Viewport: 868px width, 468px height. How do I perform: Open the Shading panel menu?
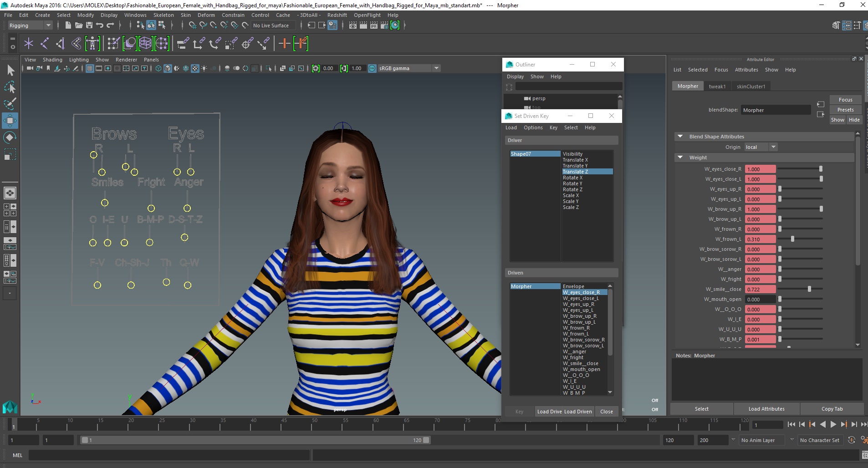coord(52,60)
